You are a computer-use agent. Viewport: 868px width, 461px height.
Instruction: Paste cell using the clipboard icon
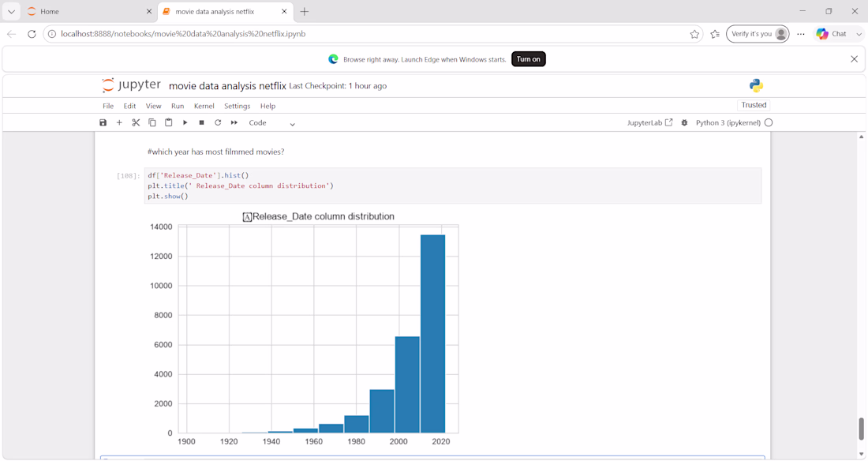[169, 122]
